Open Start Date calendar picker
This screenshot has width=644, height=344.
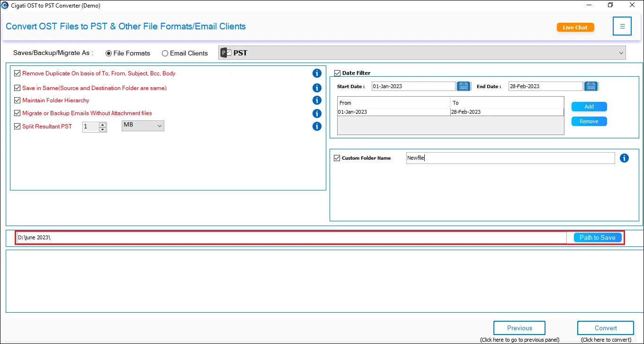464,86
